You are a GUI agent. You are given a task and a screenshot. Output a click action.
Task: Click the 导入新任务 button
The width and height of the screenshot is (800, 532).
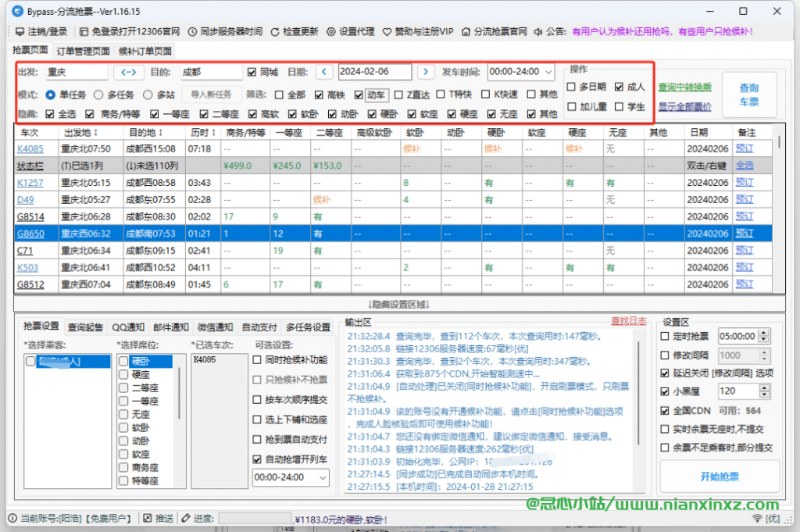coord(211,95)
